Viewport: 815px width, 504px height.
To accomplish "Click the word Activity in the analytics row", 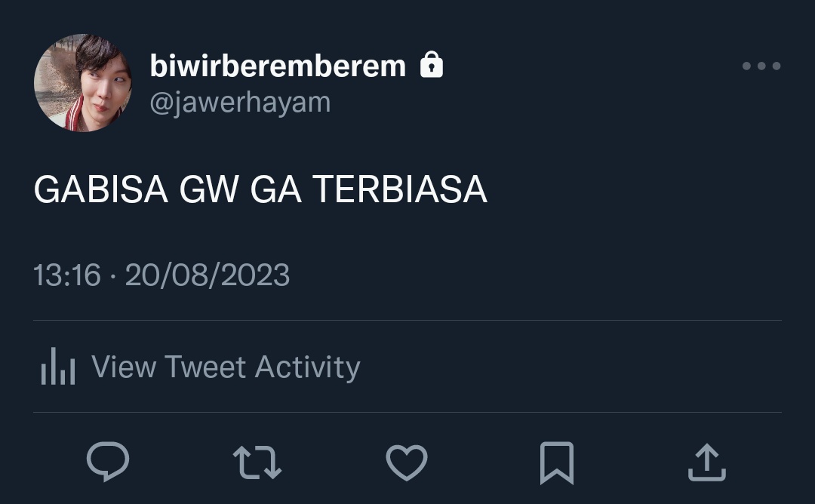I will [308, 368].
